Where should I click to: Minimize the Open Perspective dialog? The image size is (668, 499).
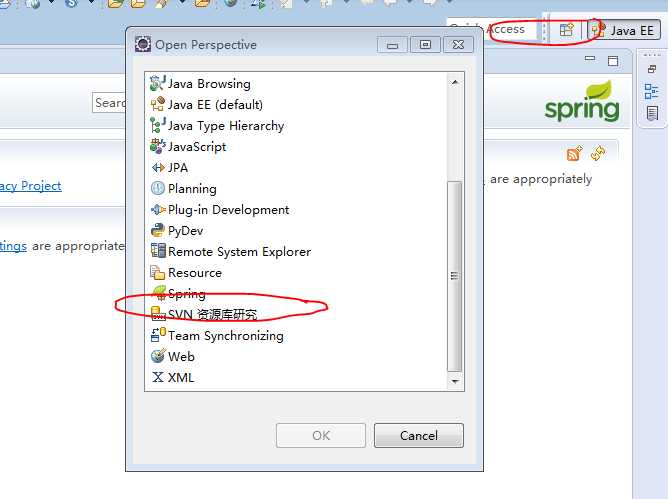click(x=393, y=45)
